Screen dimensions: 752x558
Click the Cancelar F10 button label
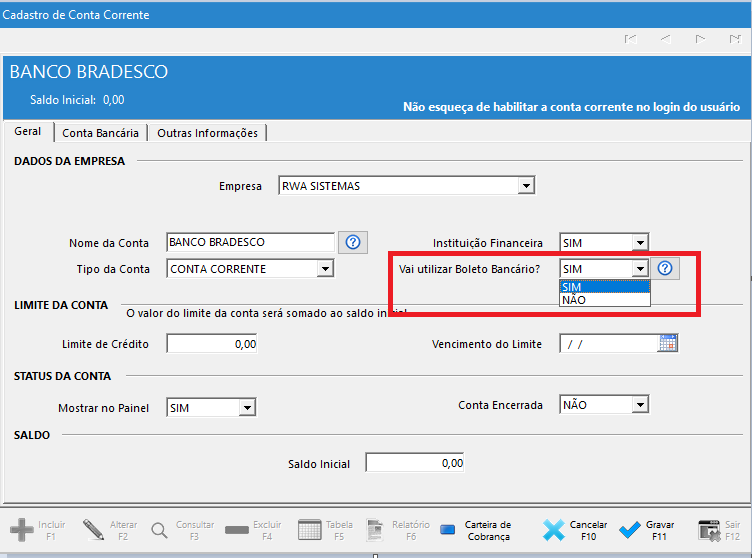tap(588, 531)
